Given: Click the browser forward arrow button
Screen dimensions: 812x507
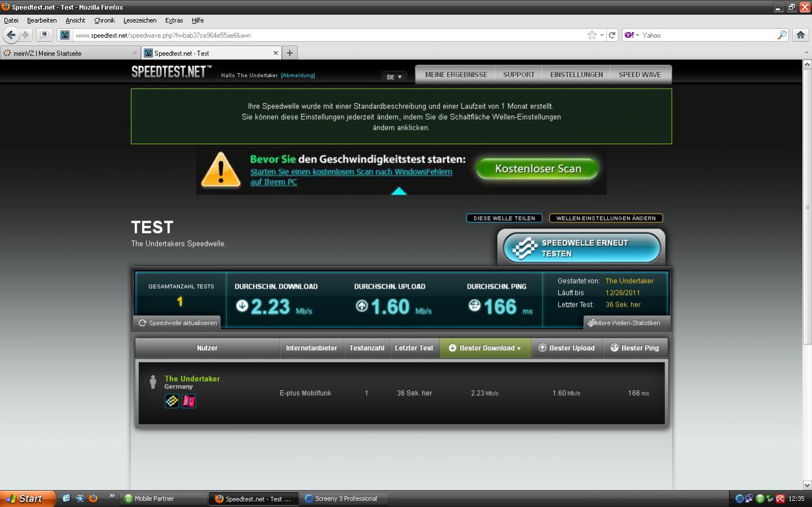Looking at the screenshot, I should pyautogui.click(x=25, y=35).
